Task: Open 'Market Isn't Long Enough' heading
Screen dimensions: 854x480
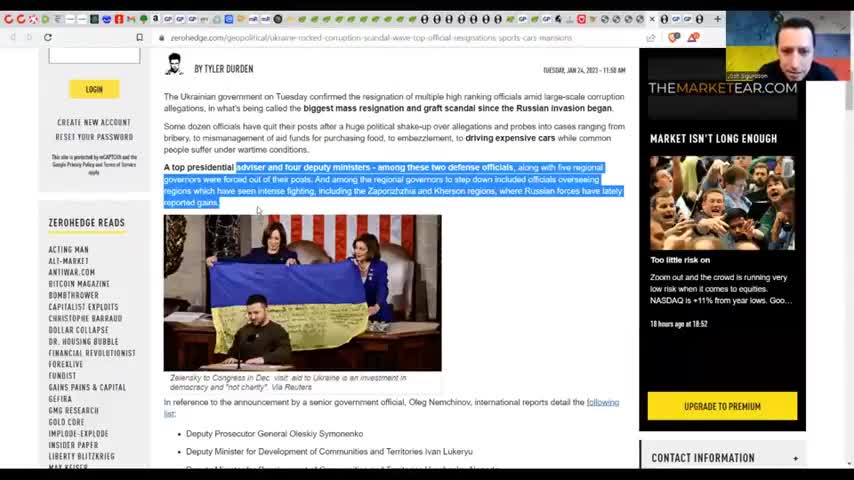Action: point(713,139)
